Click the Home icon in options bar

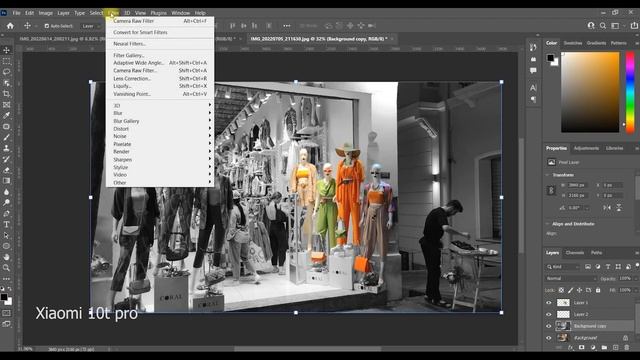(x=10, y=26)
